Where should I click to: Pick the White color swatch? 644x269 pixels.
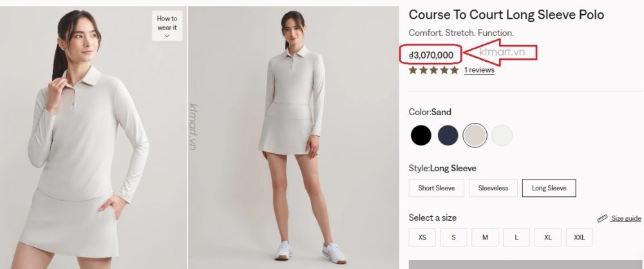click(x=502, y=135)
